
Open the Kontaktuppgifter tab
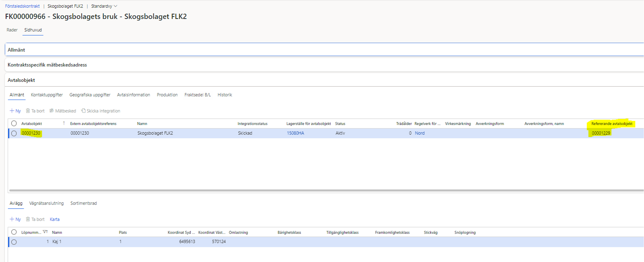(x=47, y=95)
